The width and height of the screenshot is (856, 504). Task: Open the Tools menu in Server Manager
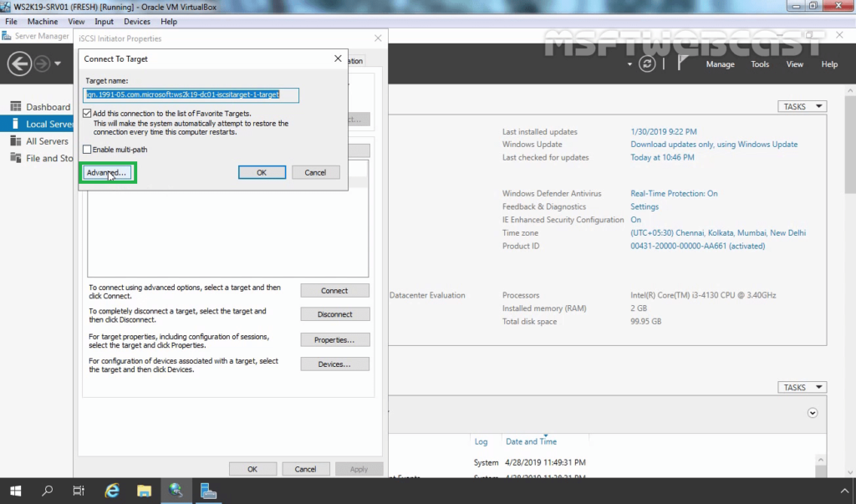click(759, 64)
